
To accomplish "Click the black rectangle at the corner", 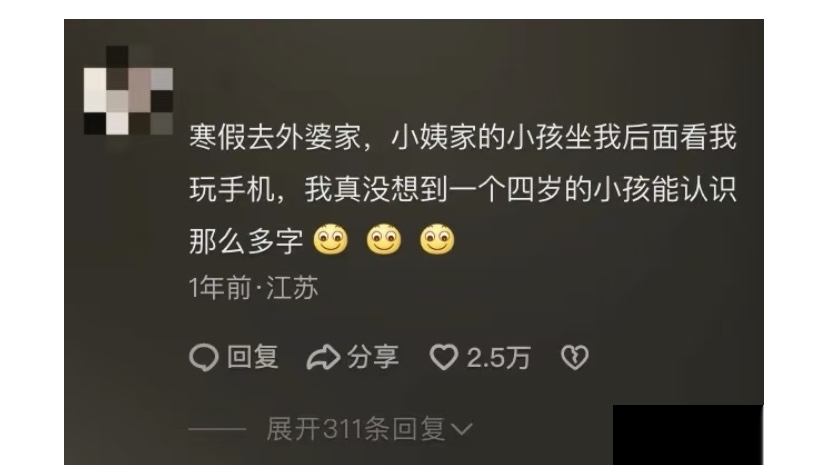I will click(688, 435).
